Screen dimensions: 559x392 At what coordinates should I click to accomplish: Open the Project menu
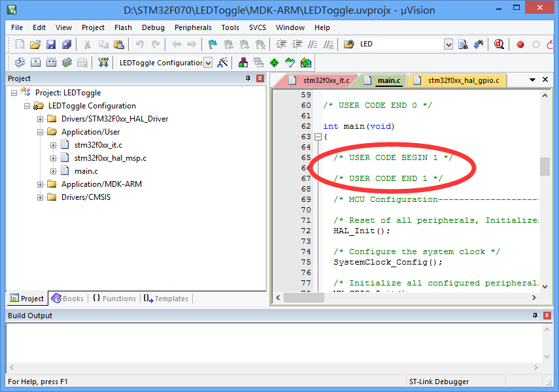coord(93,27)
